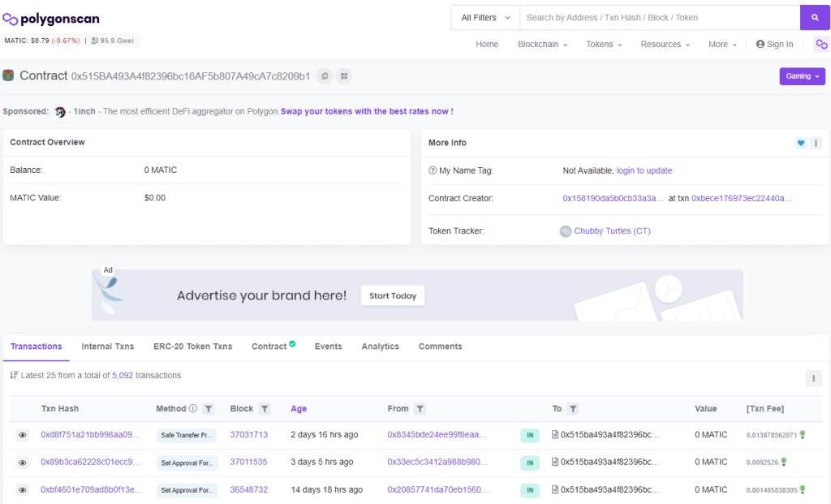Viewport: 831px width, 504px height.
Task: Click the gas pump icon showing 95.9 Gwei
Action: [x=96, y=39]
